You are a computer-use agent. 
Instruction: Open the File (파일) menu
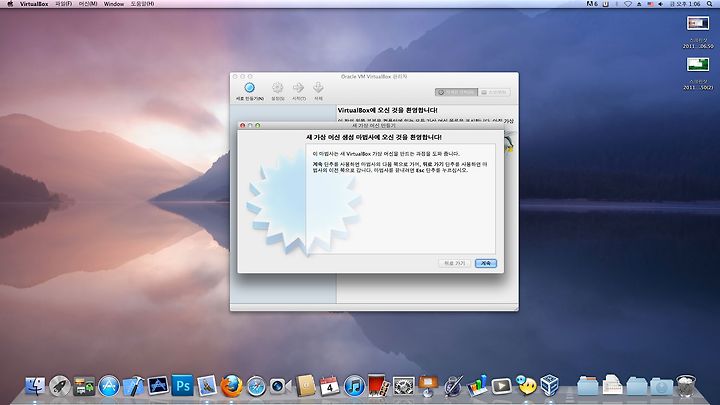63,4
